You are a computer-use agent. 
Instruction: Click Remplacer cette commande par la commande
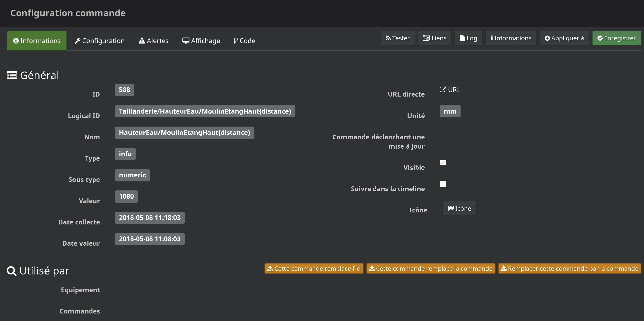[570, 268]
